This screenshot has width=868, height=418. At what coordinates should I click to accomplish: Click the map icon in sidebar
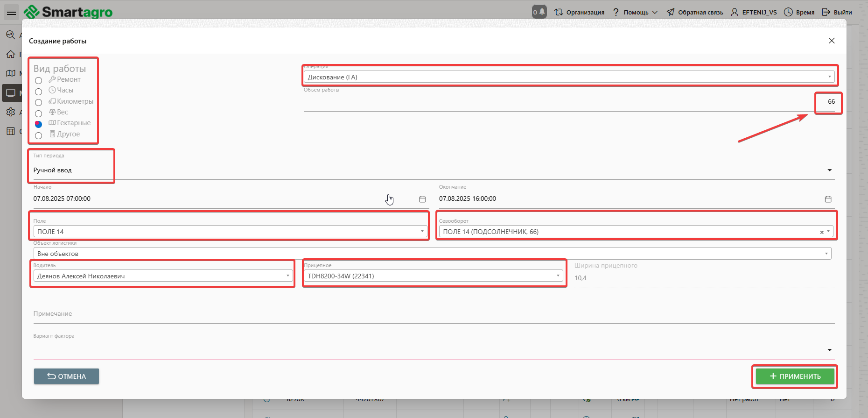click(11, 73)
